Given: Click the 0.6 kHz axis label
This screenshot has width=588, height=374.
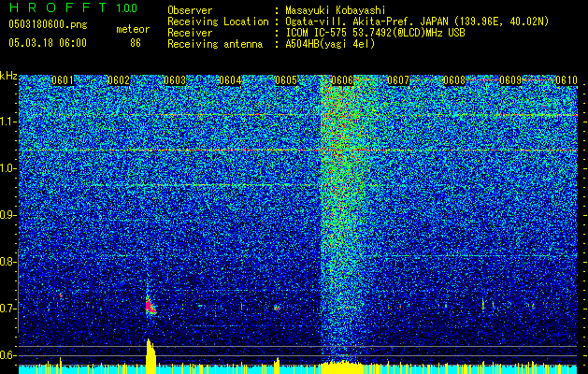Looking at the screenshot, I should click(8, 355).
